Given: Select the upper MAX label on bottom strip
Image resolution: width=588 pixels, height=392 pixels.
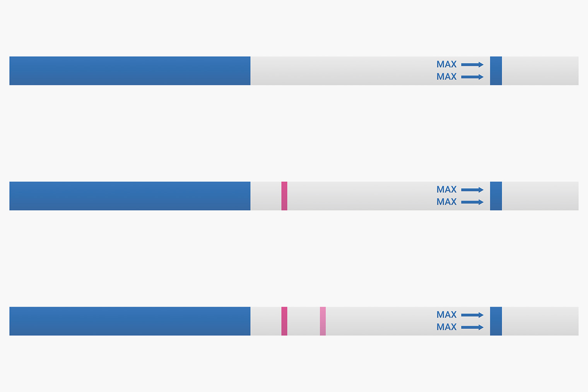Looking at the screenshot, I should pyautogui.click(x=446, y=315).
